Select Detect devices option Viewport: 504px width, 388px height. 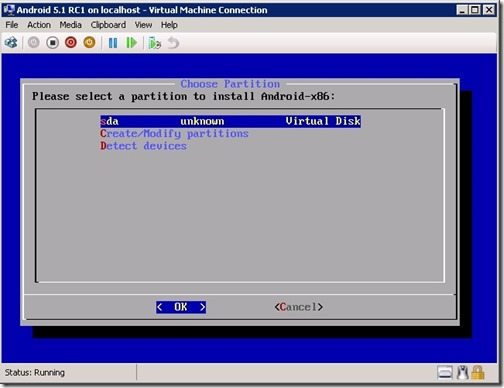(x=143, y=146)
